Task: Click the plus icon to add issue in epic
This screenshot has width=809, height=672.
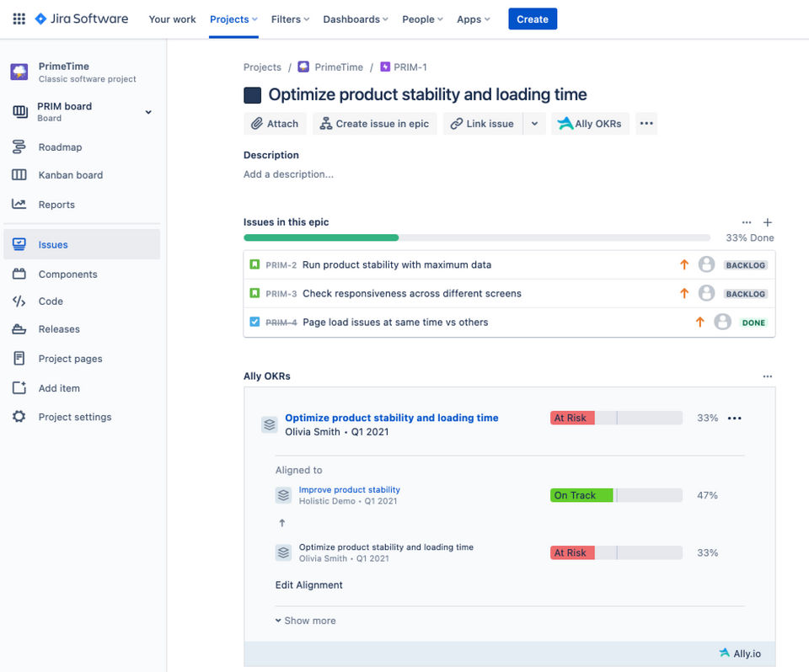Action: (767, 222)
